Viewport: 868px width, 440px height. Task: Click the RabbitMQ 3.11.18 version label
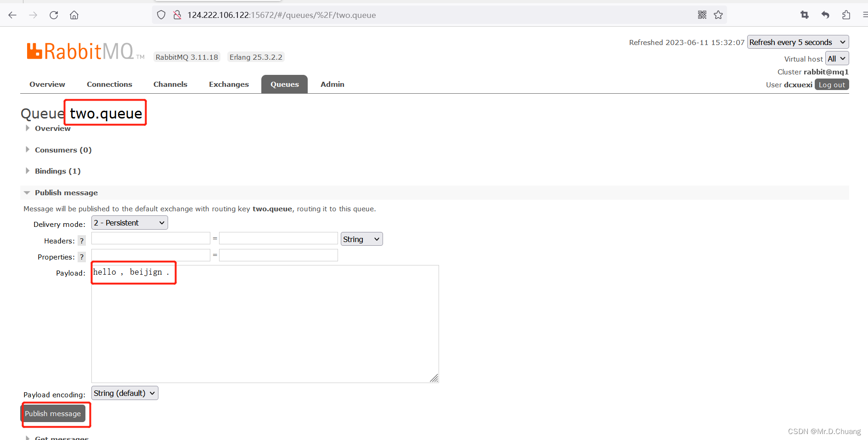pyautogui.click(x=187, y=57)
